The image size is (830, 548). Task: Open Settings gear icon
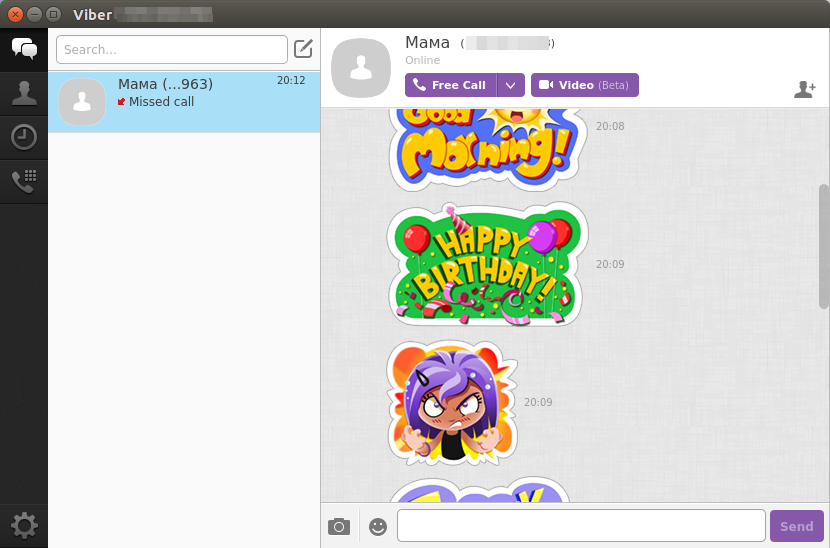tap(24, 525)
